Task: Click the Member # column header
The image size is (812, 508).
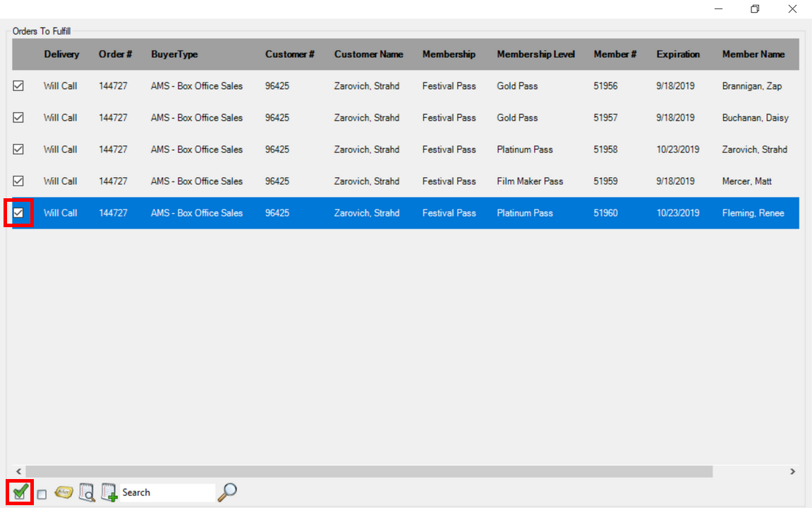Action: point(615,54)
